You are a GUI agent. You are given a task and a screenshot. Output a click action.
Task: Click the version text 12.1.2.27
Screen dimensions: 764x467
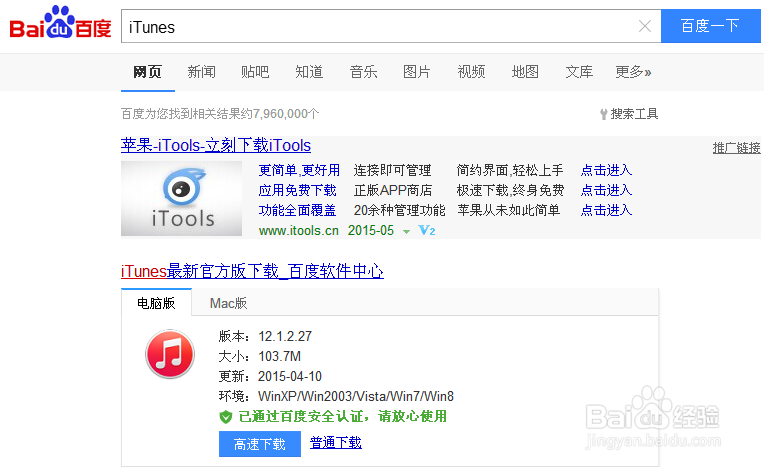pos(285,336)
